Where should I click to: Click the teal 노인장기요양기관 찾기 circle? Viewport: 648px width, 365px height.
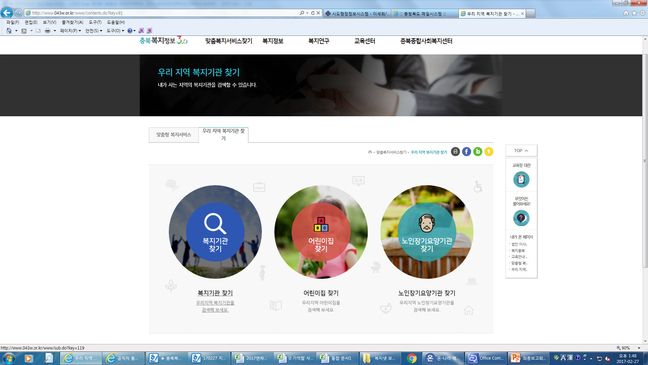(427, 232)
